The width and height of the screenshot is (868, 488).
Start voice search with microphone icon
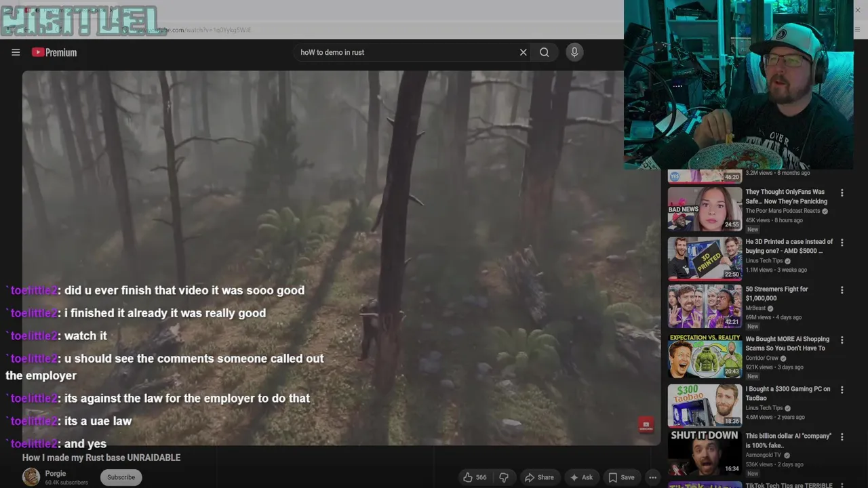[574, 52]
